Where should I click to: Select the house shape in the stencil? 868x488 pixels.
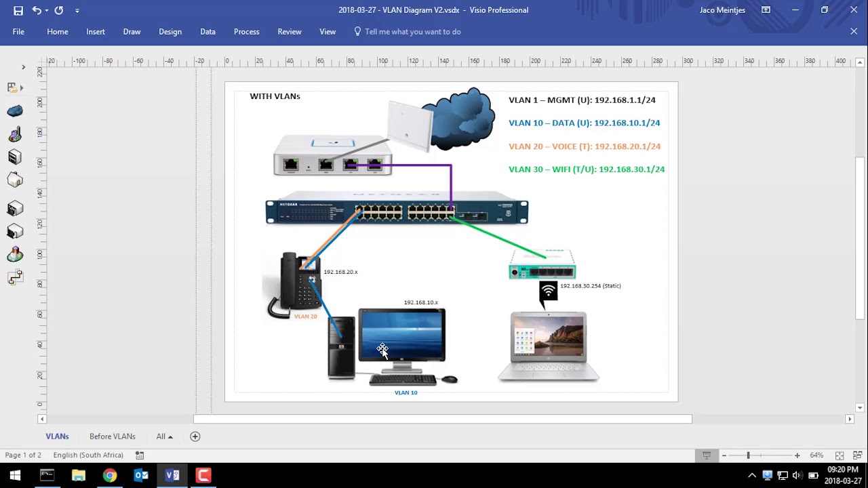point(15,180)
